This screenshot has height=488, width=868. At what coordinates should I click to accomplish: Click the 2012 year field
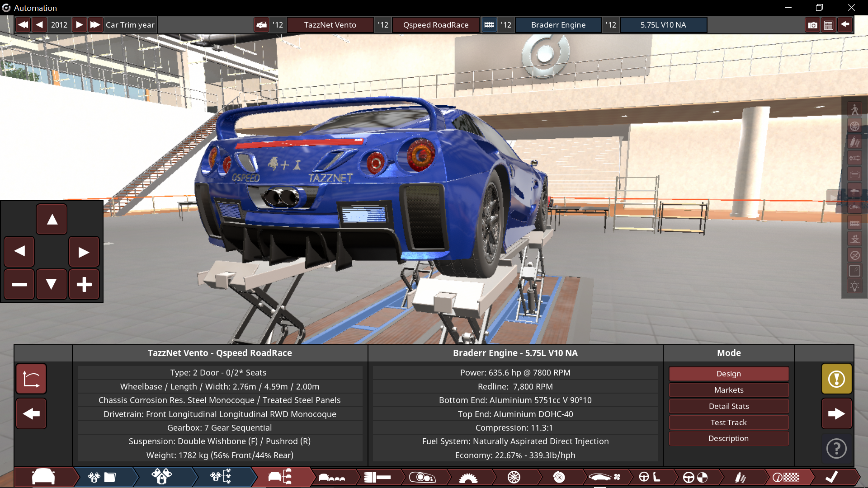(59, 25)
